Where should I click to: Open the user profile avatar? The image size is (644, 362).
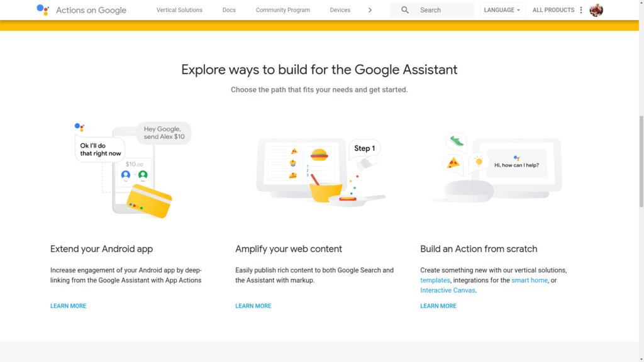tap(596, 10)
